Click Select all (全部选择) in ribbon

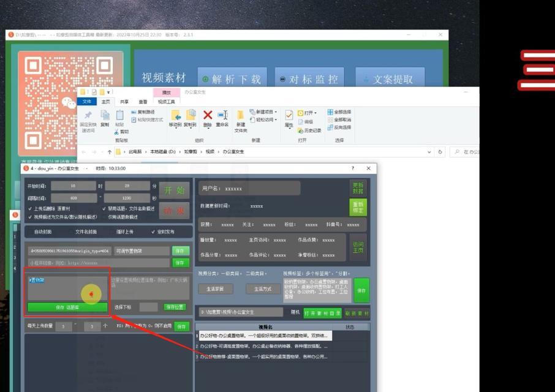coord(339,112)
